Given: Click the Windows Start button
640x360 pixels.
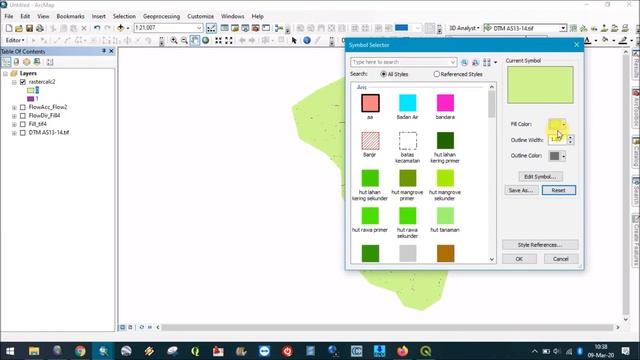Looking at the screenshot, I should click(10, 351).
